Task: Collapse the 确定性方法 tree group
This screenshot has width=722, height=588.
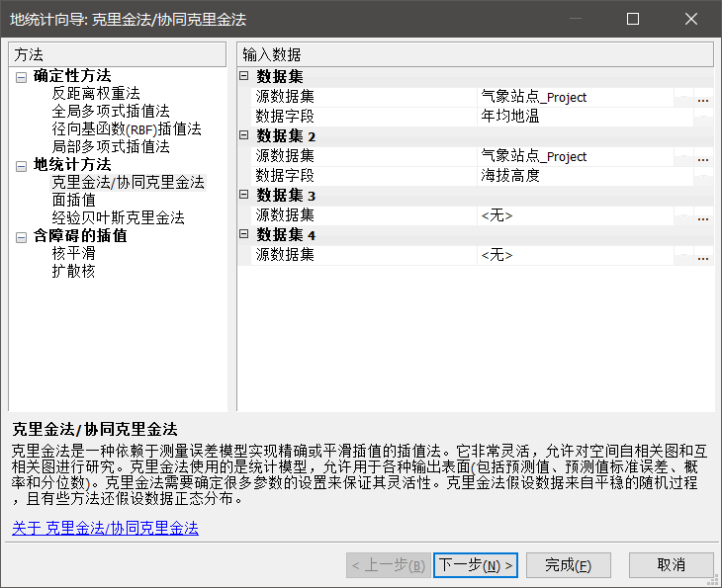Action: point(21,77)
